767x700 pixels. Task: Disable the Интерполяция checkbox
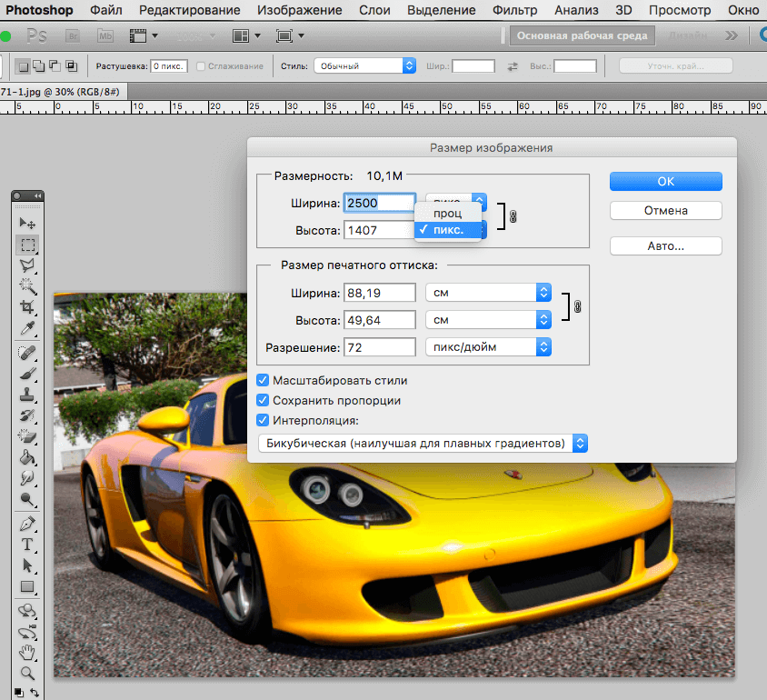pos(264,420)
